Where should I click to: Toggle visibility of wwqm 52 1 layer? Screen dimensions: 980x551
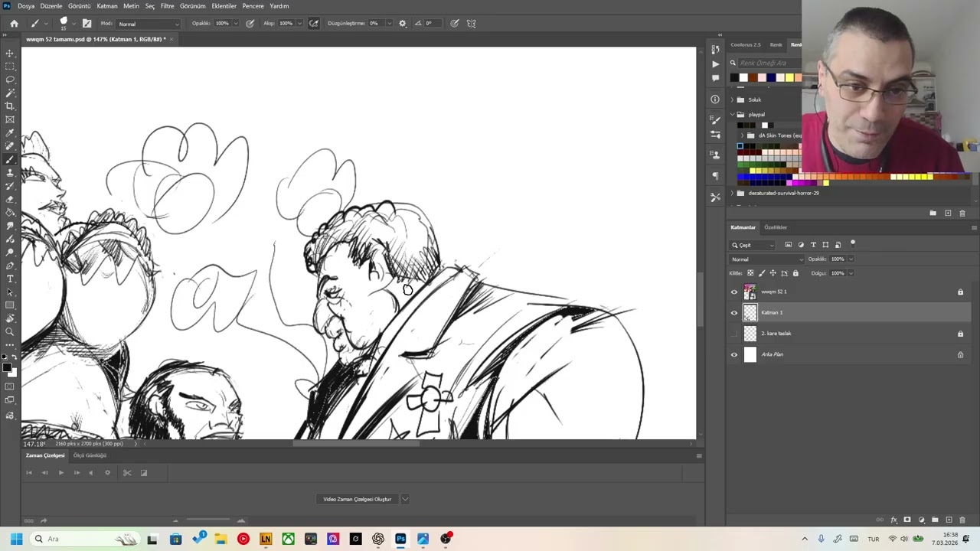734,292
